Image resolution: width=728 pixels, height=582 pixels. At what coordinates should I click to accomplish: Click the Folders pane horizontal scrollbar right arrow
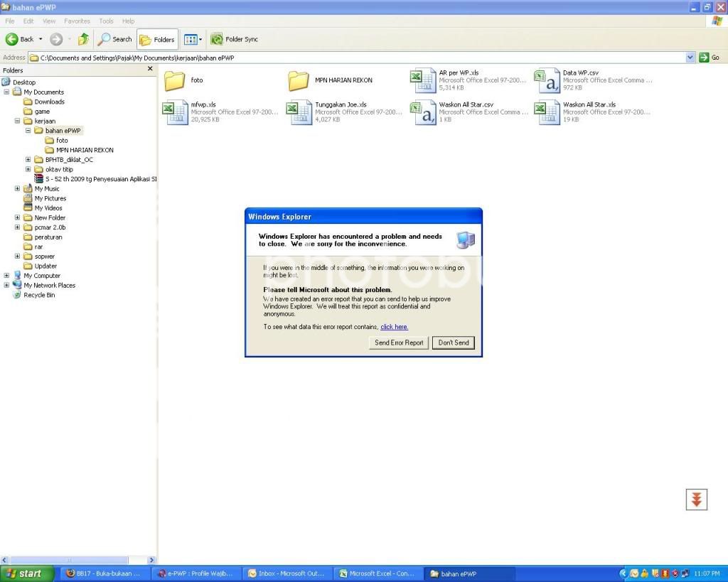(151, 560)
